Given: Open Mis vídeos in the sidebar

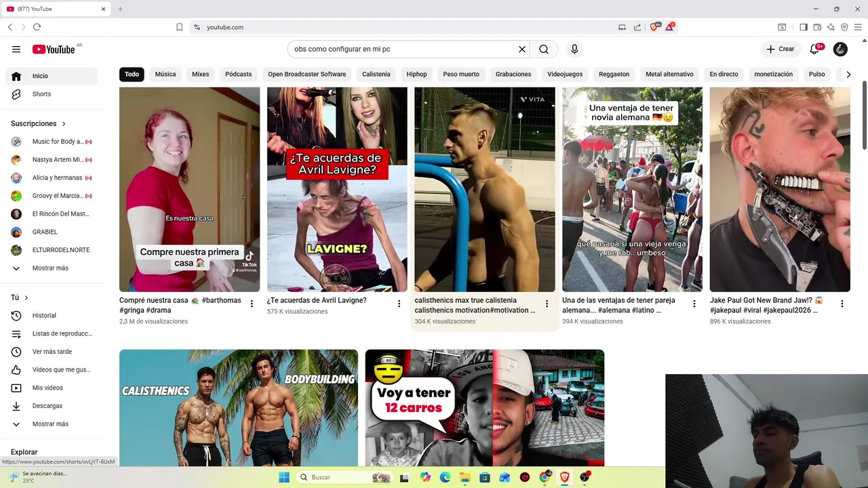Looking at the screenshot, I should click(x=52, y=388).
